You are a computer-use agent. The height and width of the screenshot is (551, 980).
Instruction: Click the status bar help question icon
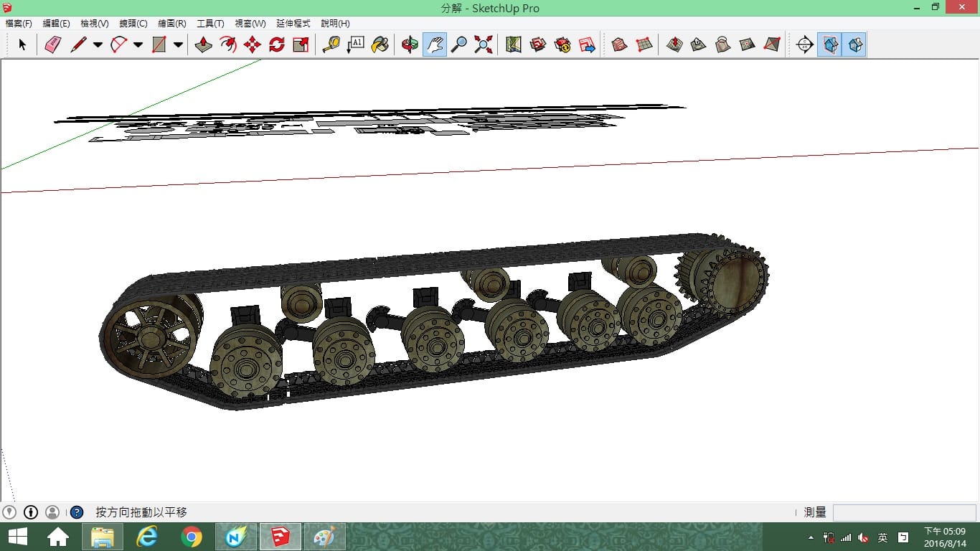click(77, 512)
